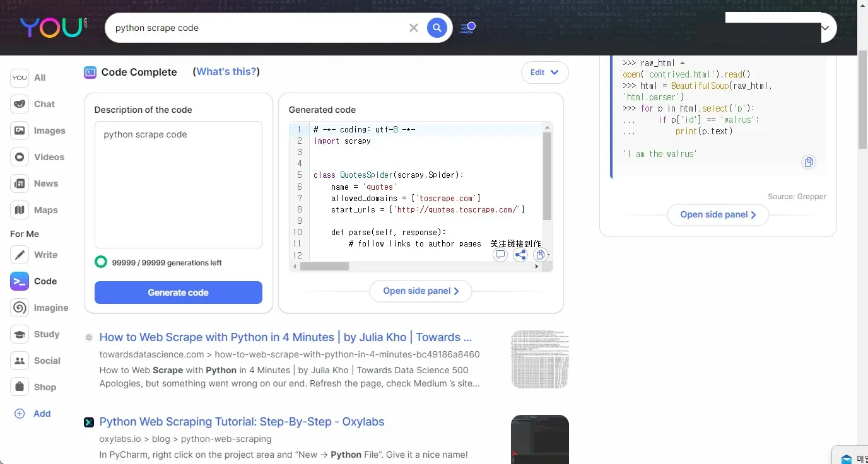Click the page's main vertical scrollbar
868x464 pixels.
[863, 101]
